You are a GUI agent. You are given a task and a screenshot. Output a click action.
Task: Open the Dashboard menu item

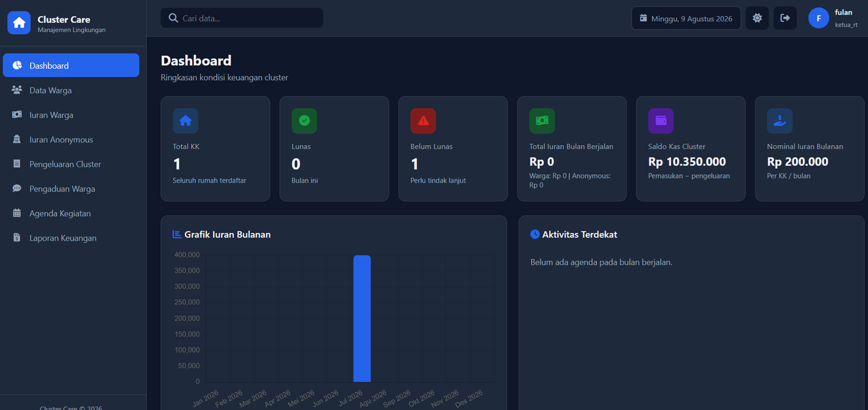71,65
